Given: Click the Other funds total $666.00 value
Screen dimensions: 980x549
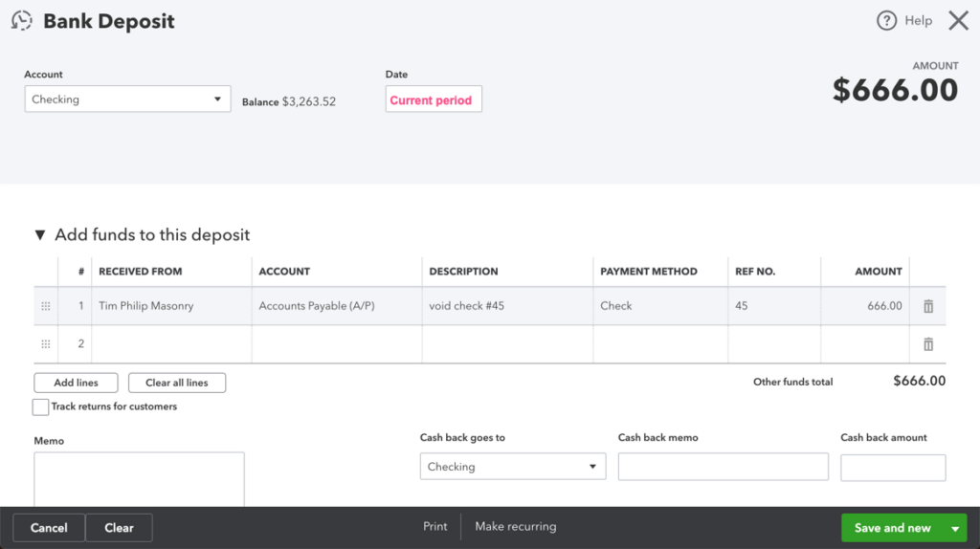Looking at the screenshot, I should click(x=920, y=381).
